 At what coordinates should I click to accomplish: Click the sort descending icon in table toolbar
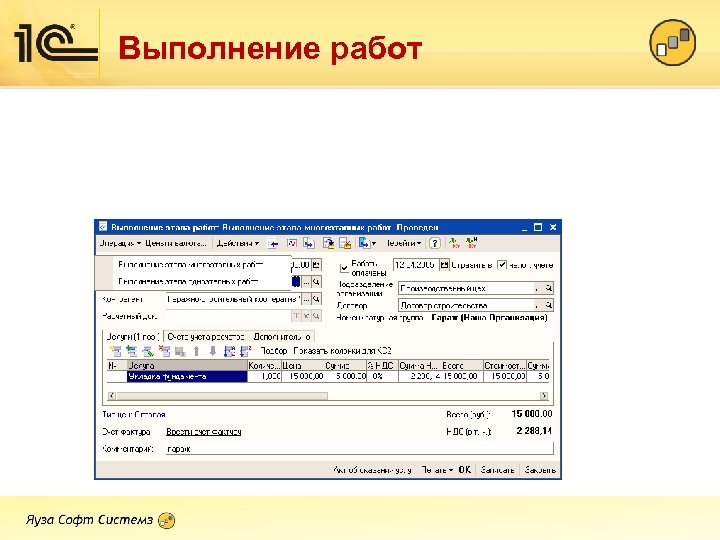[246, 351]
